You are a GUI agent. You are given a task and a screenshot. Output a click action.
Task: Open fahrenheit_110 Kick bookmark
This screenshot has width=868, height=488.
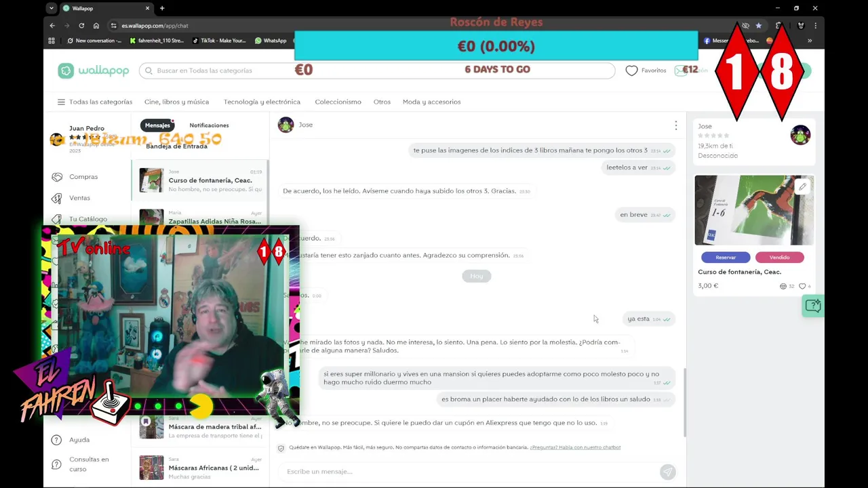click(x=157, y=41)
